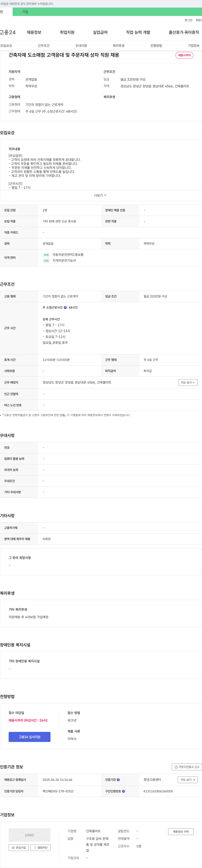The image size is (202, 868).
Task: Click the 열람차단 block button
Action: (41, 847)
